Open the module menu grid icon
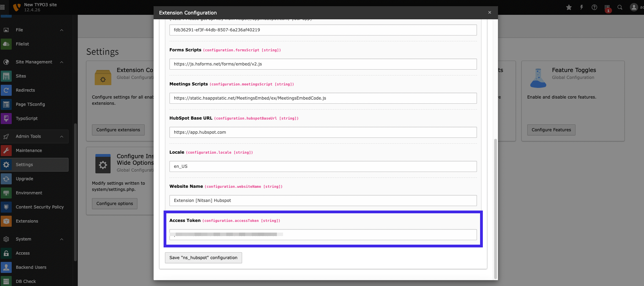Viewport: 644px width, 286px height. pyautogui.click(x=2, y=7)
